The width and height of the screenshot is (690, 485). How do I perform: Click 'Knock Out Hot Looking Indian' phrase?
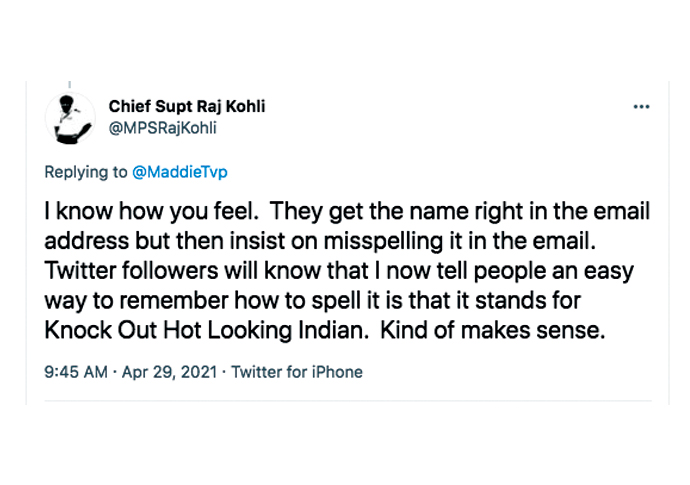point(207,331)
